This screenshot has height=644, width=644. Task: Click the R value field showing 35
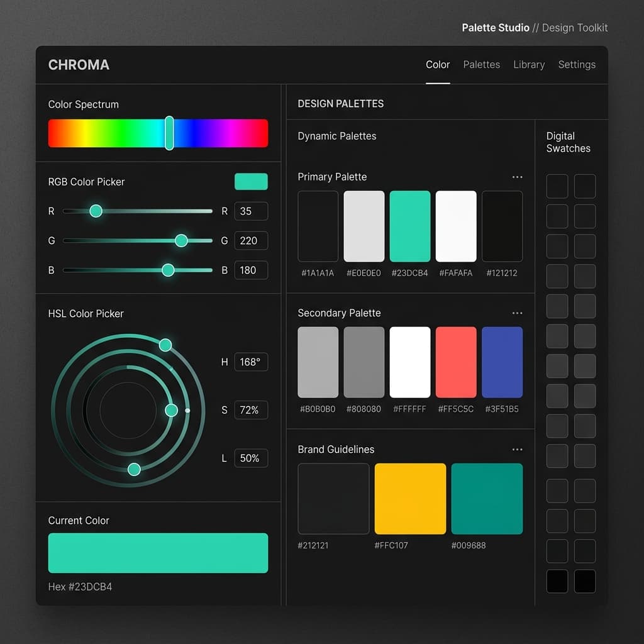click(251, 211)
